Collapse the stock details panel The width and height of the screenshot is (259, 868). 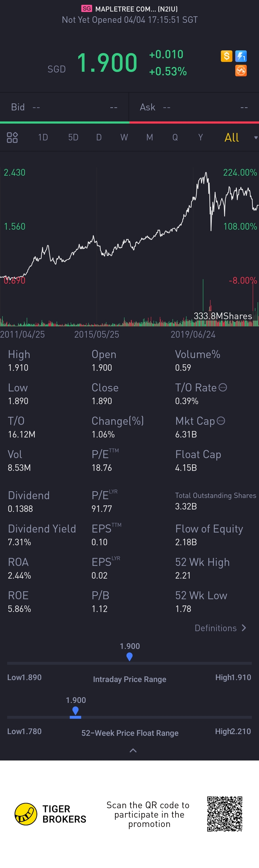[133, 750]
